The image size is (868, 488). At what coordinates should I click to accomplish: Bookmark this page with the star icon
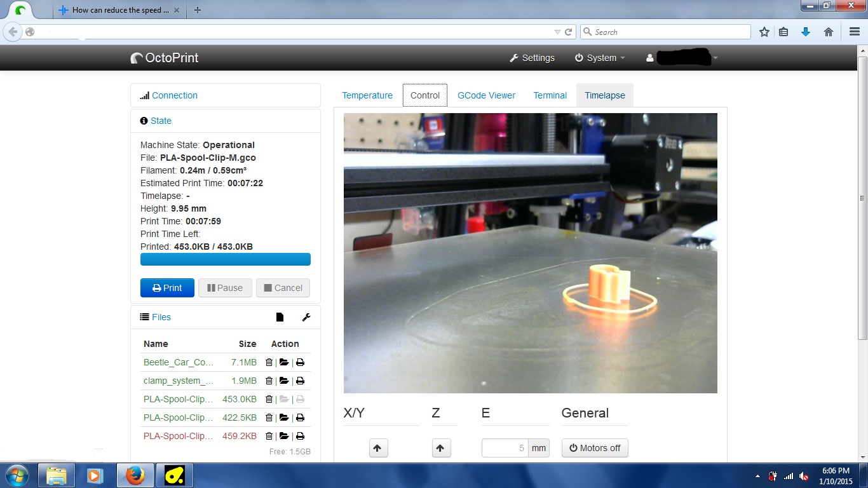(764, 32)
